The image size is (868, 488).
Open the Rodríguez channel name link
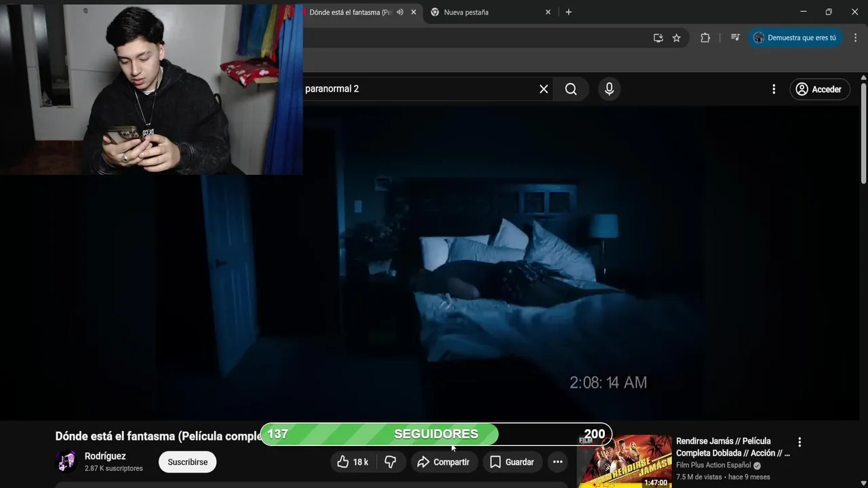pos(105,456)
